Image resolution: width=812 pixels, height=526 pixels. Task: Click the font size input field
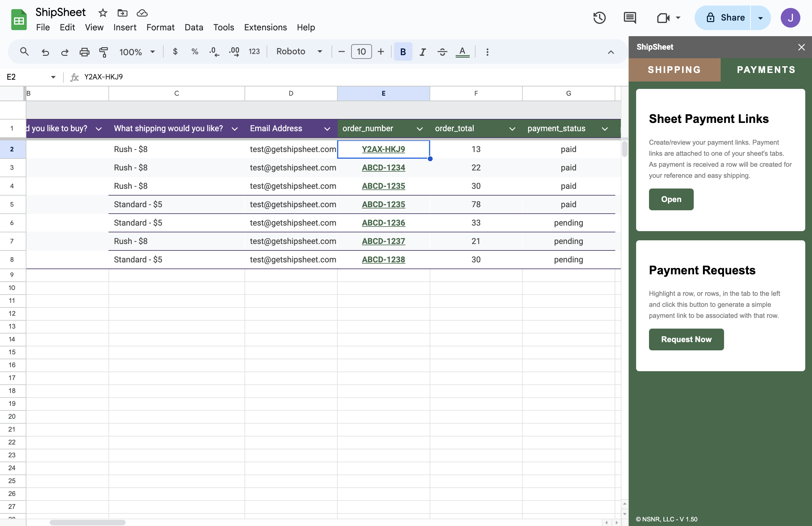(x=361, y=51)
